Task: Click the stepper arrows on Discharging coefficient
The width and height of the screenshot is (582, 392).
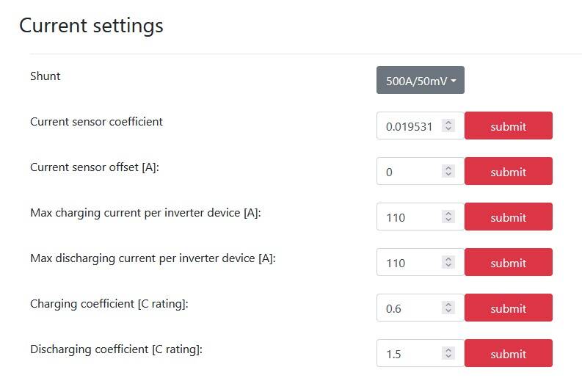Action: 448,354
